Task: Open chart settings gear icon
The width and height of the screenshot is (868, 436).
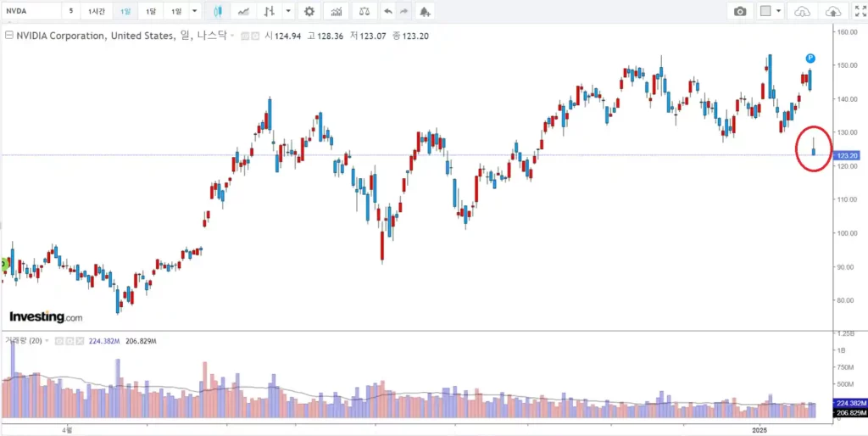Action: click(309, 11)
